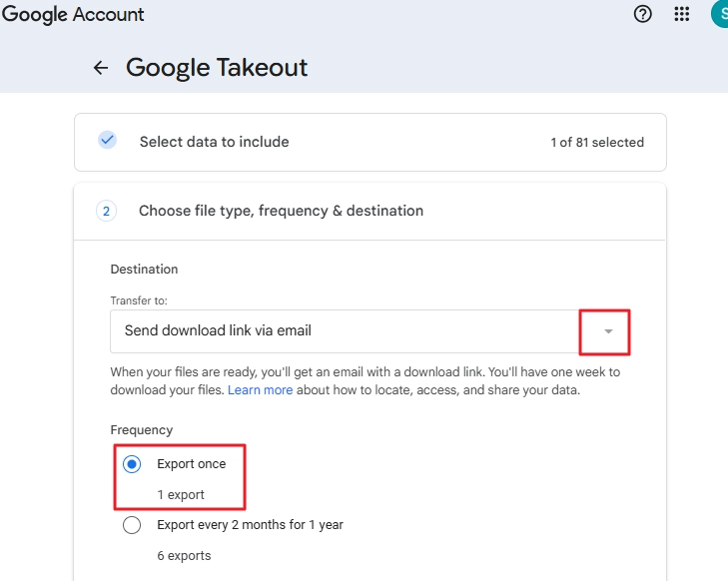Open the Send download link via email box

point(369,331)
